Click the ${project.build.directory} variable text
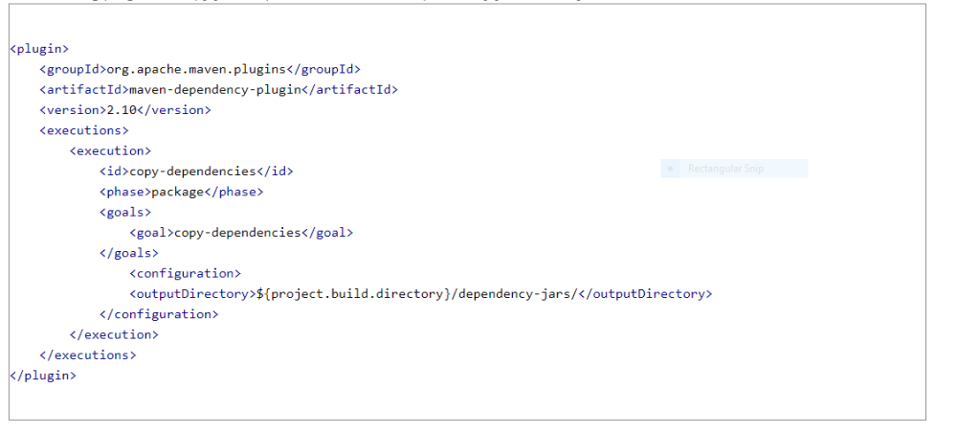 [x=352, y=294]
